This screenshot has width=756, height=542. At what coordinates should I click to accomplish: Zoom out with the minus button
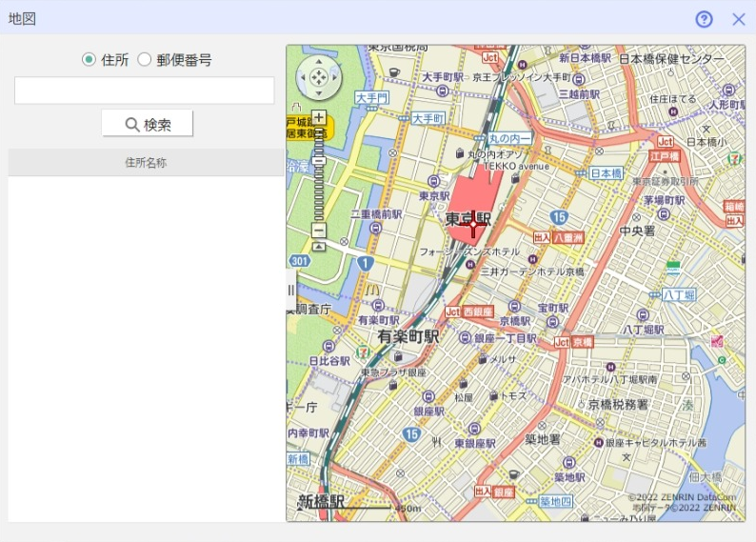click(319, 231)
